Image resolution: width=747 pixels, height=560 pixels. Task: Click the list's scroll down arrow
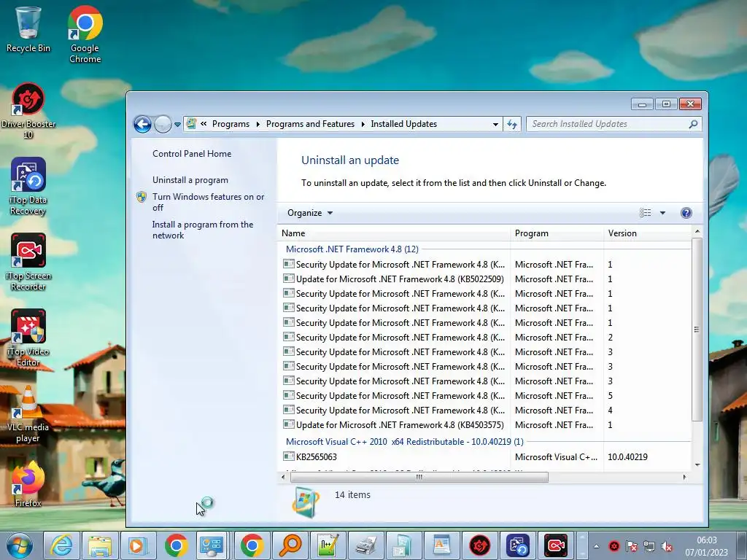[x=697, y=464]
